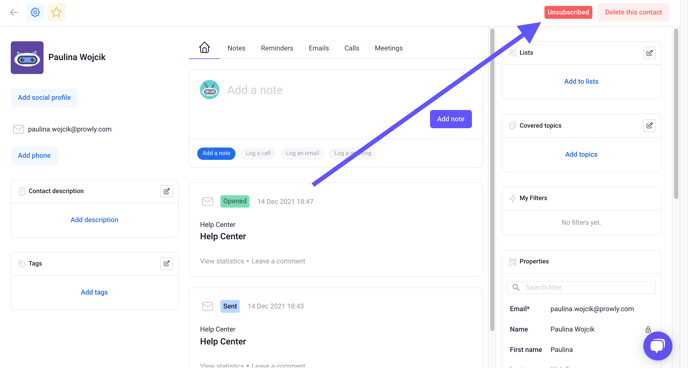Click the green Opened status badge
Image resolution: width=688 pixels, height=368 pixels.
pyautogui.click(x=235, y=201)
